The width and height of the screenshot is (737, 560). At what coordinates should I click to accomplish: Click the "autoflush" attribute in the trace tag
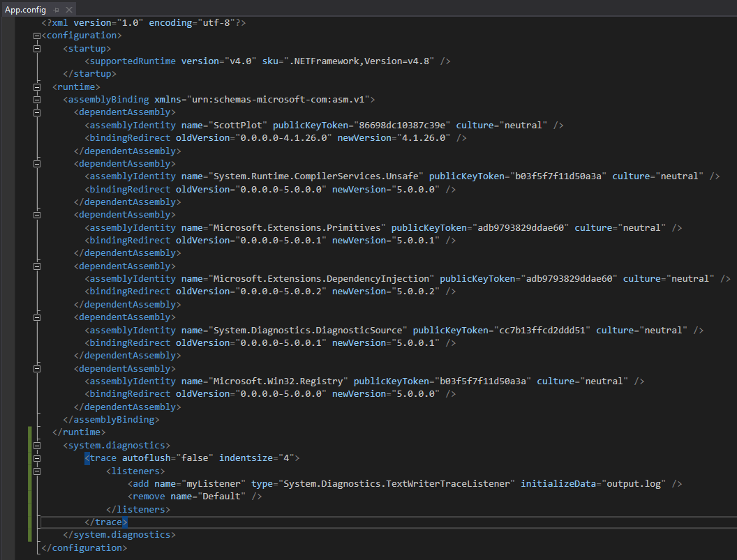pos(146,458)
